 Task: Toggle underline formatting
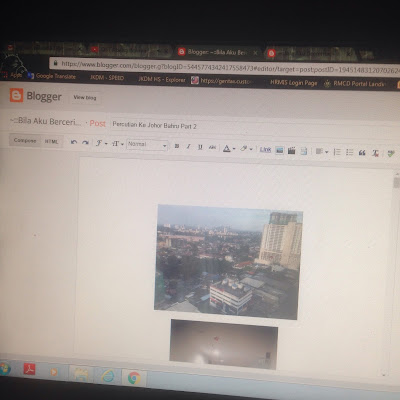point(200,147)
